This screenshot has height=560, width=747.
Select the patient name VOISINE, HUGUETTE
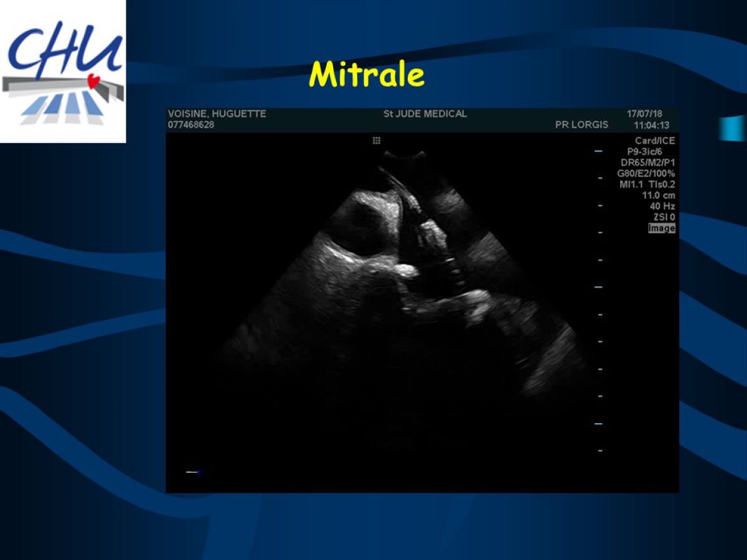tap(217, 114)
